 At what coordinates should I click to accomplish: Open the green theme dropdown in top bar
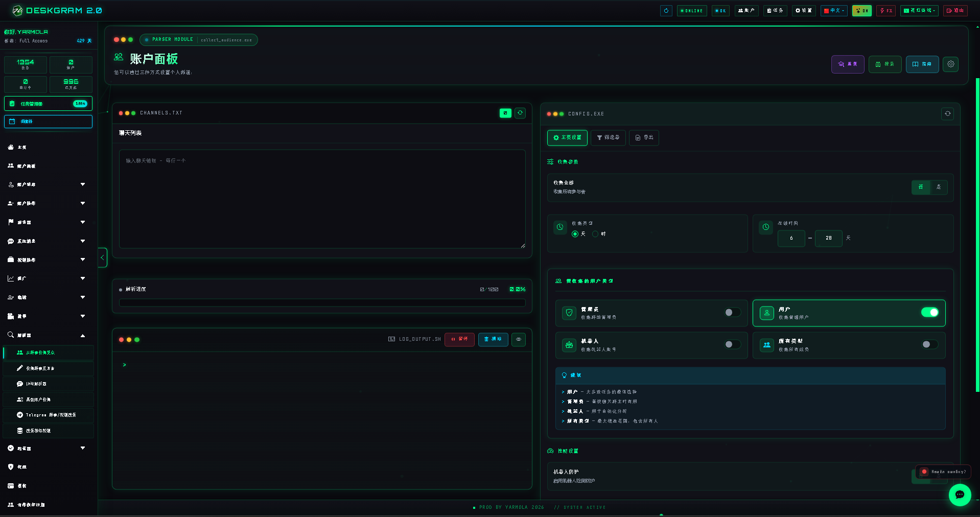click(x=919, y=11)
